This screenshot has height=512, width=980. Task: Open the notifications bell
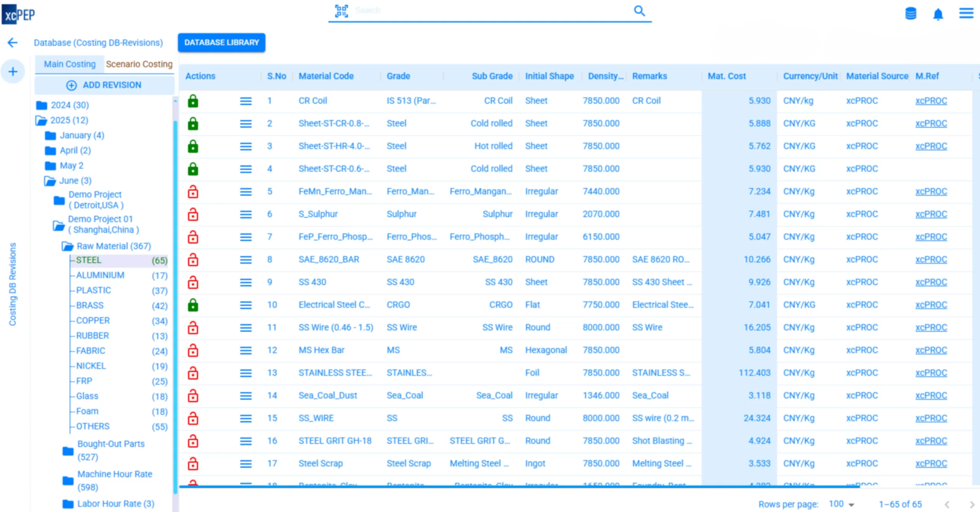(938, 15)
